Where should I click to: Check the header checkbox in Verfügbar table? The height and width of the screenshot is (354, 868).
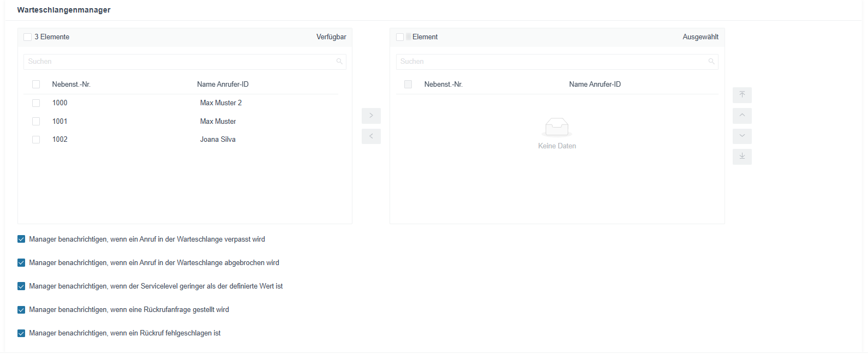point(36,85)
